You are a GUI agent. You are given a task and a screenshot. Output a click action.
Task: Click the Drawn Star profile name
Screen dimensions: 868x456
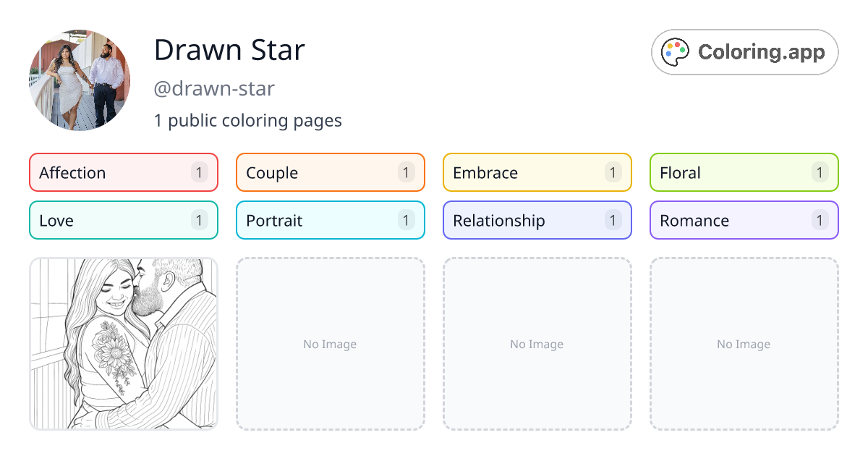pyautogui.click(x=229, y=50)
